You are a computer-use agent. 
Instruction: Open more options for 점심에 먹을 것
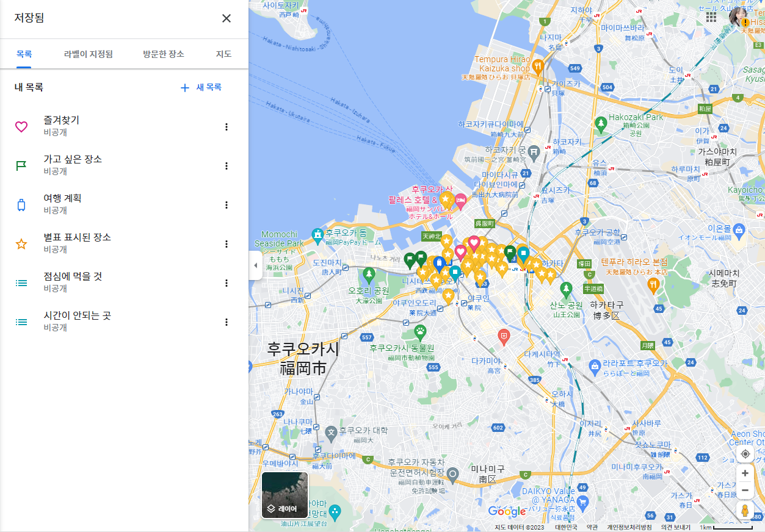tap(227, 283)
